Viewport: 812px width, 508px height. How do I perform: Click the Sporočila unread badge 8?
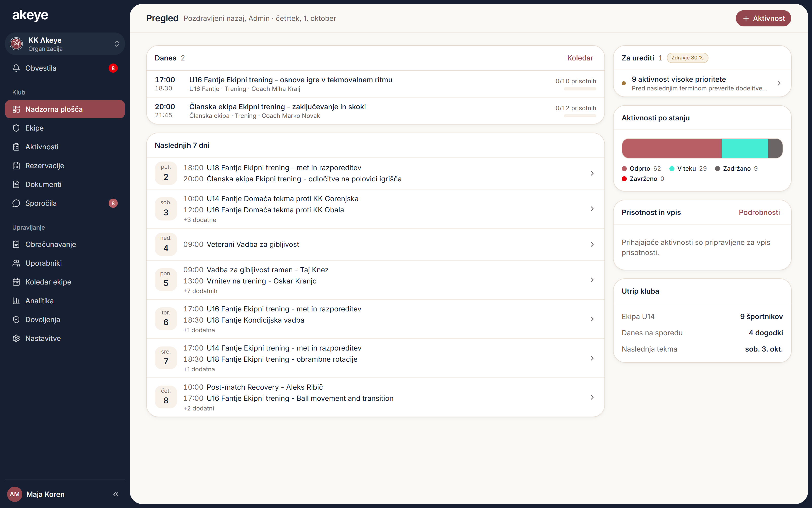pyautogui.click(x=113, y=203)
